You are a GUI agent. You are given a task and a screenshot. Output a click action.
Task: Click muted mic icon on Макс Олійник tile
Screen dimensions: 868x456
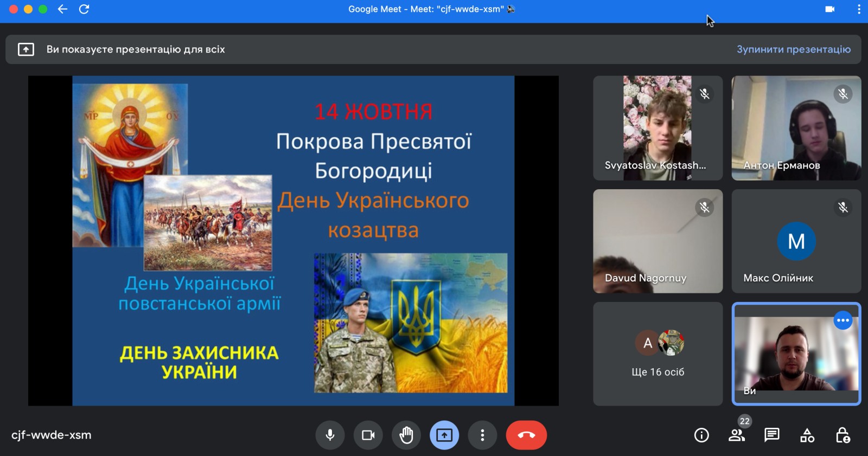coord(843,207)
